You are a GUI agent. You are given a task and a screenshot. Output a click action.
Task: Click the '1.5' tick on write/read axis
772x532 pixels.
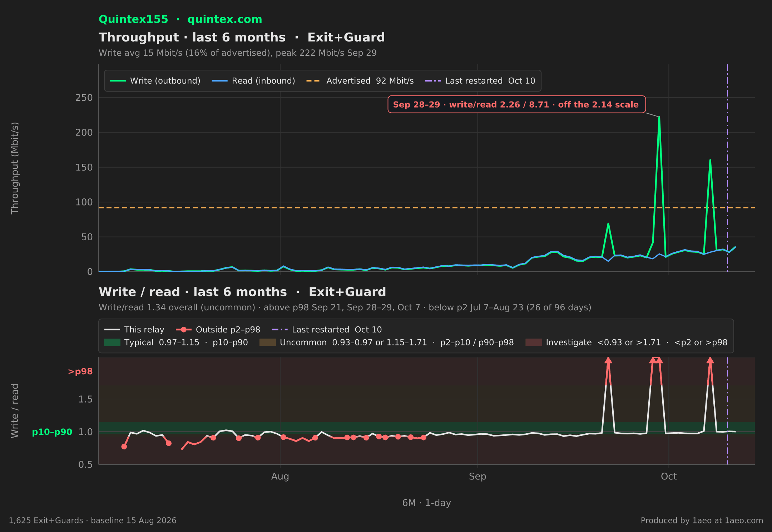click(85, 399)
